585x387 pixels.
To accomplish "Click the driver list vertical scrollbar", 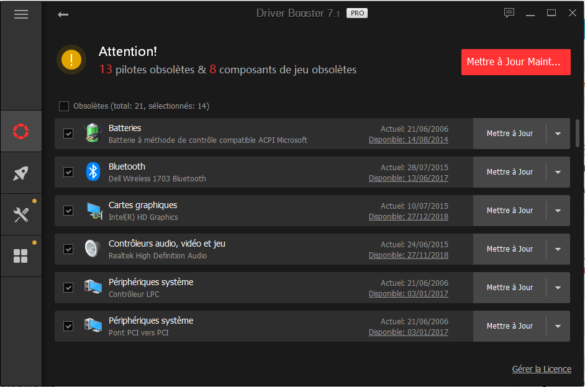I will point(577,133).
